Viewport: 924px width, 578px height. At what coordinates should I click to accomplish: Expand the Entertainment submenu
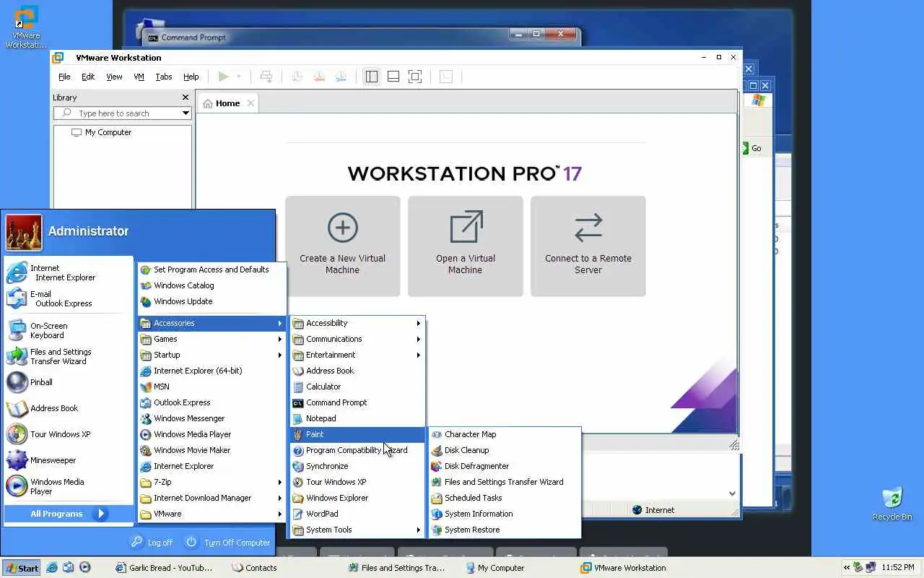pyautogui.click(x=357, y=355)
